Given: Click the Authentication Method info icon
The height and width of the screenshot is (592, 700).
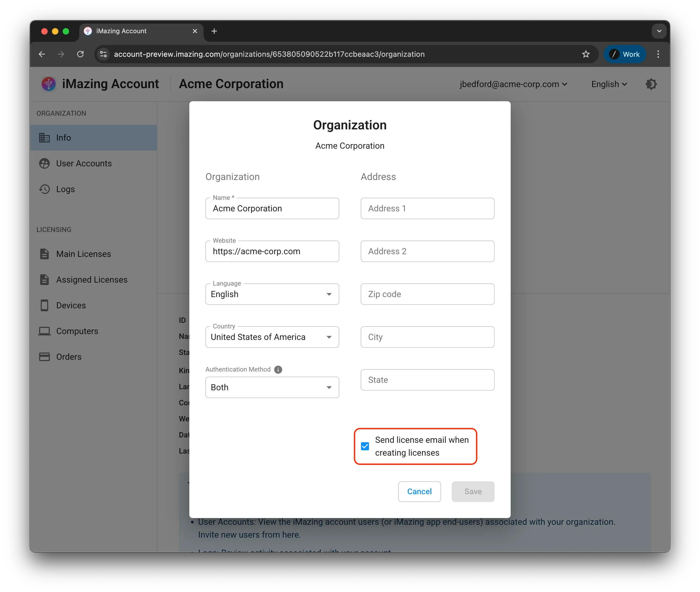Looking at the screenshot, I should tap(278, 369).
